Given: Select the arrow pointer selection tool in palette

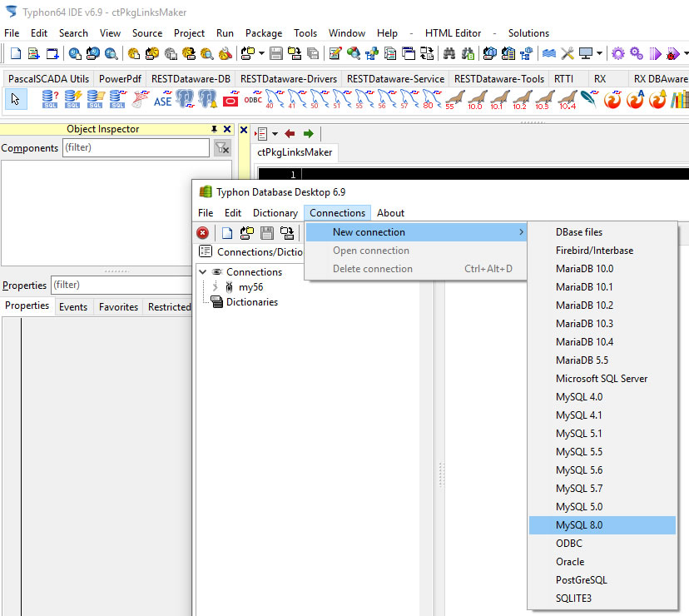Looking at the screenshot, I should (x=16, y=99).
